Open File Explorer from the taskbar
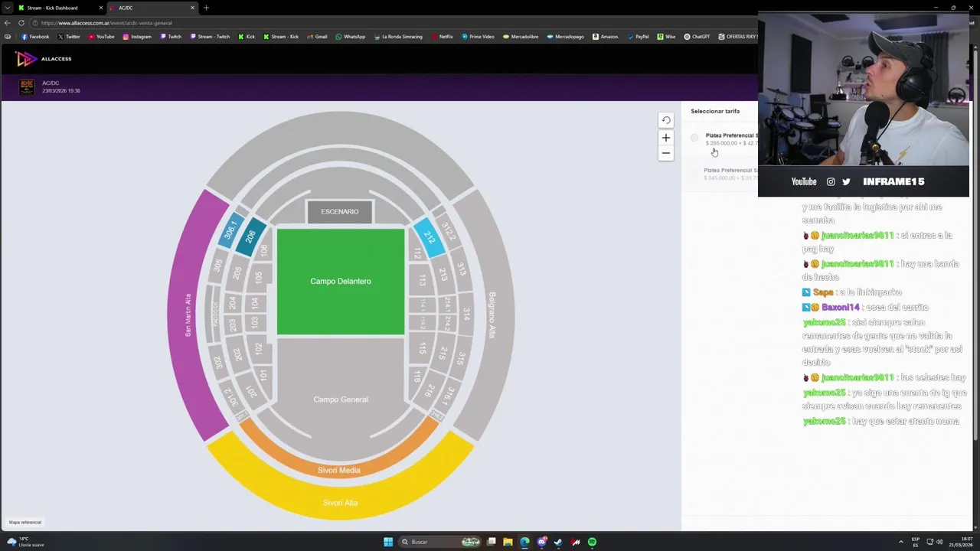 [x=508, y=542]
